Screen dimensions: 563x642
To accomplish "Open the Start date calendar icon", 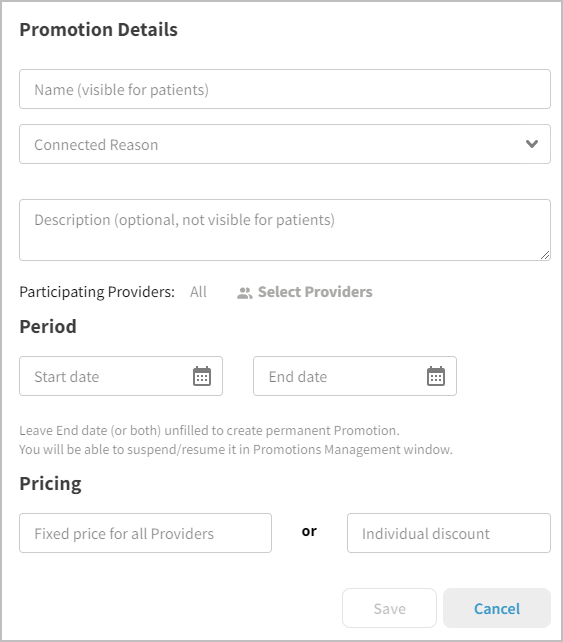I will 202,376.
